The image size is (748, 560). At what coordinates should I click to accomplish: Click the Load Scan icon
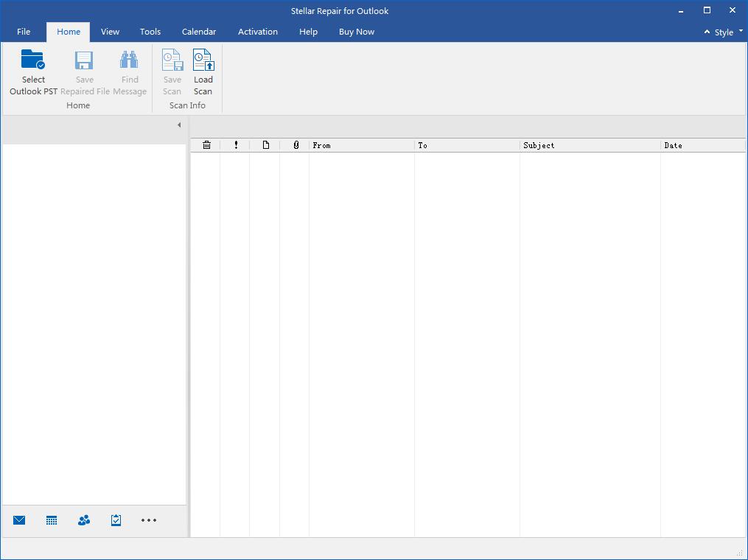[203, 60]
